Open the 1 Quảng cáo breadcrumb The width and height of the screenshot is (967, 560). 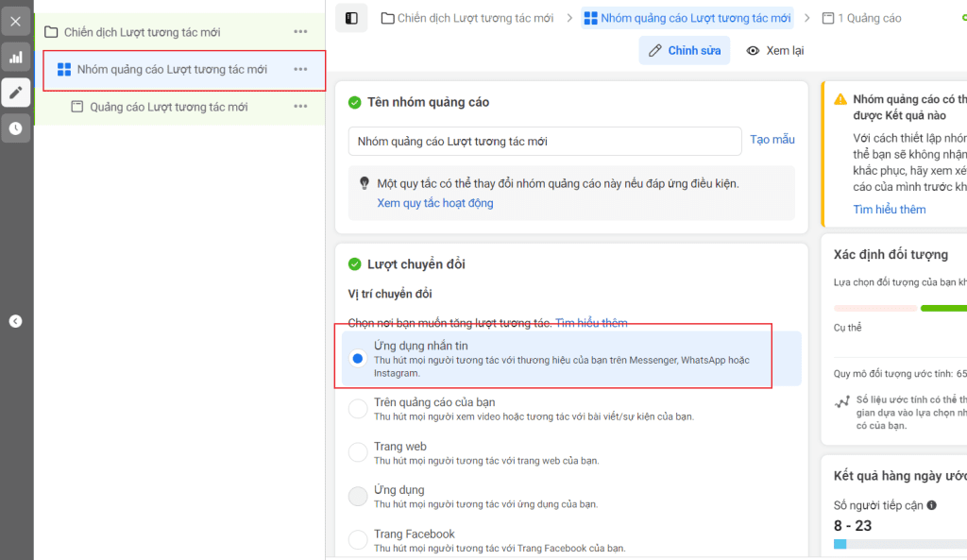861,19
